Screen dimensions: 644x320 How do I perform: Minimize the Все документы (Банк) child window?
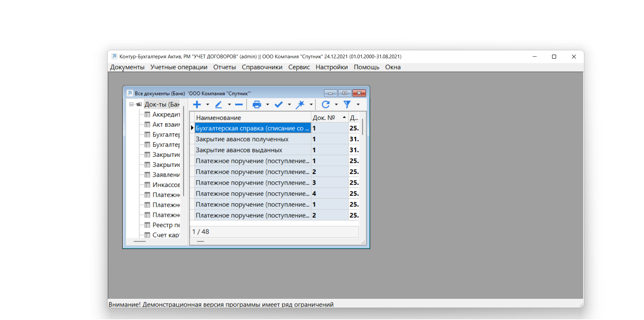(x=330, y=93)
